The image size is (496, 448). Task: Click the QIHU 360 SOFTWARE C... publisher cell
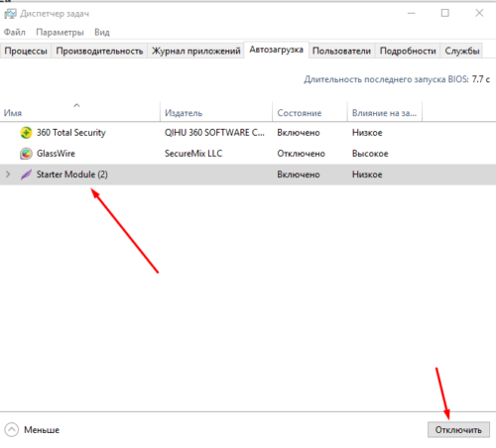tap(214, 133)
